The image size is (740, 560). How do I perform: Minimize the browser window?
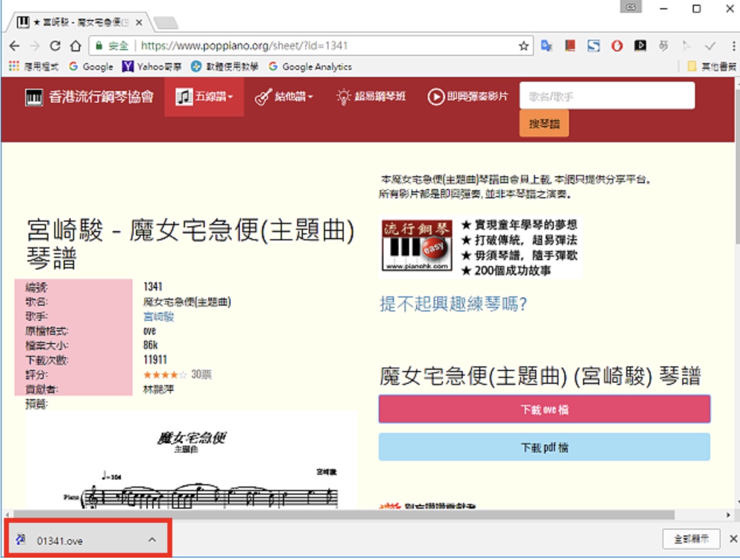click(x=664, y=9)
